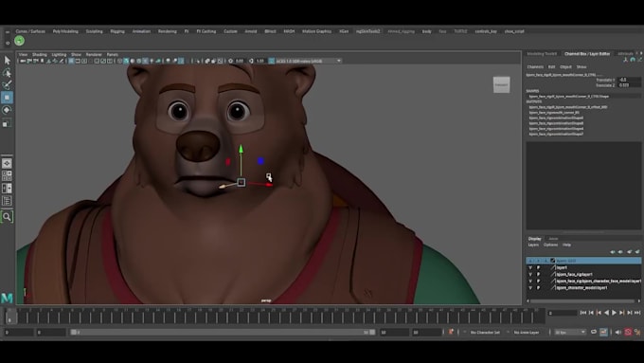Jump to next keyframe
The height and width of the screenshot is (363, 644).
(622, 313)
